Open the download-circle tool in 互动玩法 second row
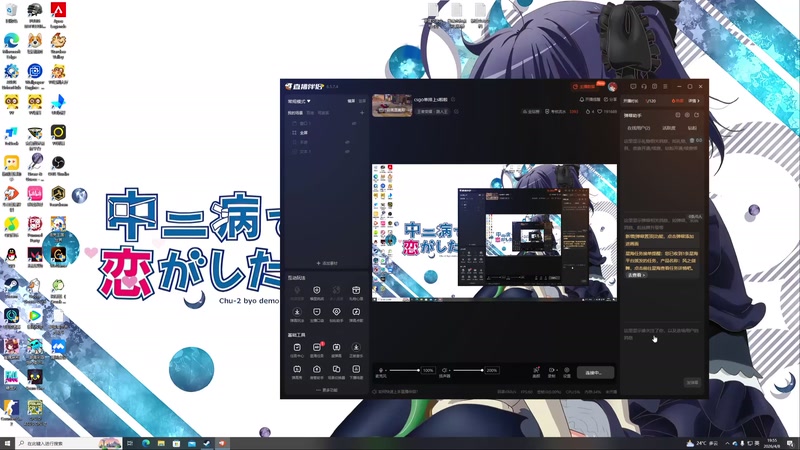800x450 pixels. [x=297, y=314]
